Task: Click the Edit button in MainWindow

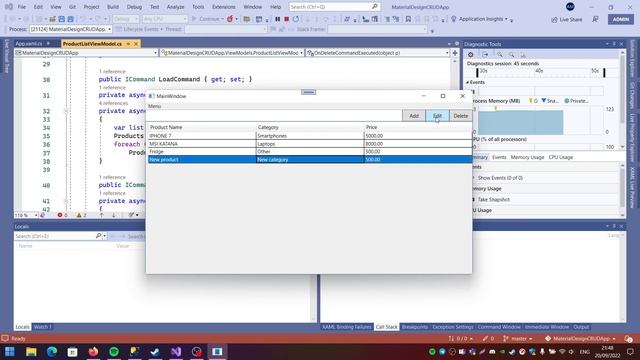Action: tap(437, 116)
